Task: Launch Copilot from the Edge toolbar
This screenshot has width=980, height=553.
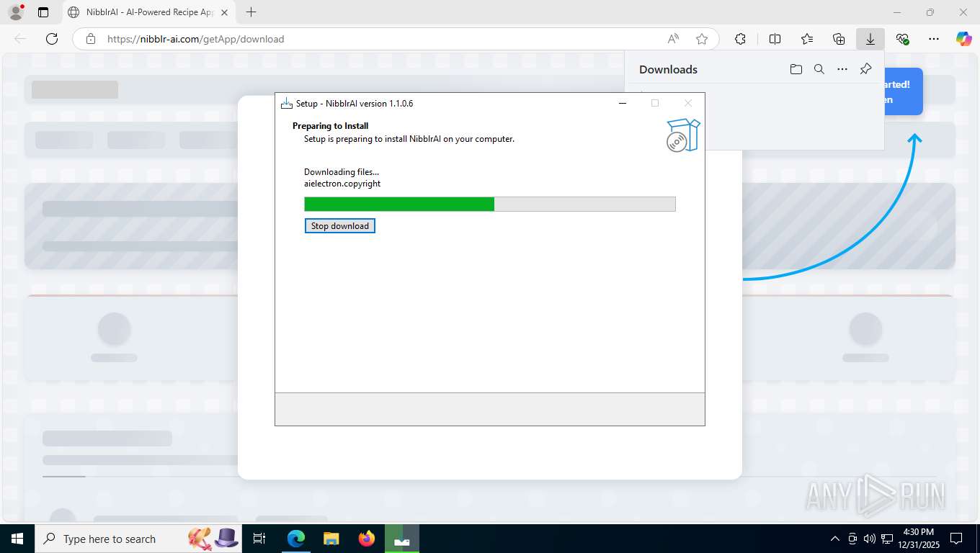Action: [x=964, y=39]
